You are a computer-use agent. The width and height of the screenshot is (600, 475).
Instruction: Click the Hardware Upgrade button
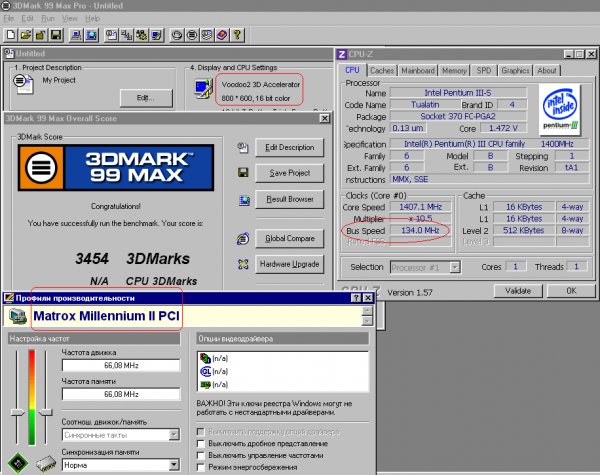tap(290, 264)
